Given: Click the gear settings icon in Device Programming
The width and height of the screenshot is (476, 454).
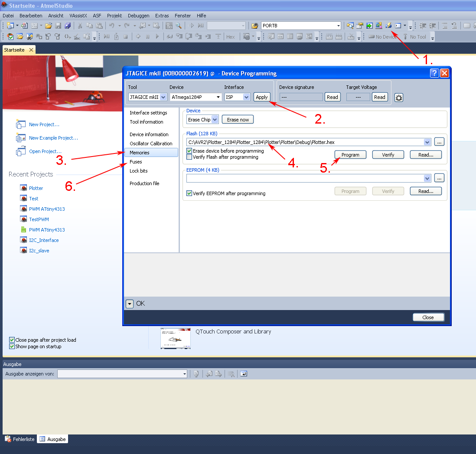Looking at the screenshot, I should [398, 98].
